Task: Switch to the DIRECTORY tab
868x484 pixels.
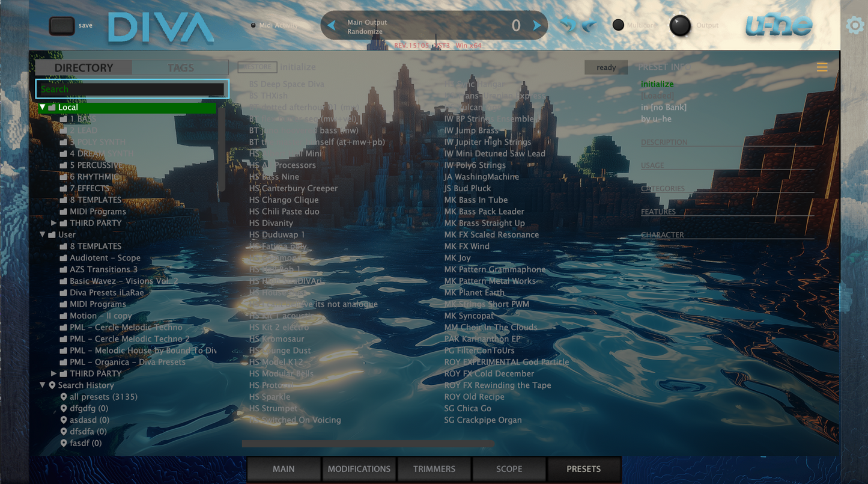Action: (83, 67)
